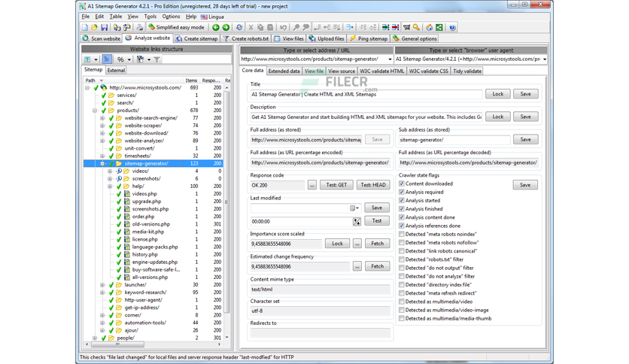Enable Detected as multimedia/video checkbox
The width and height of the screenshot is (629, 364).
point(402,302)
